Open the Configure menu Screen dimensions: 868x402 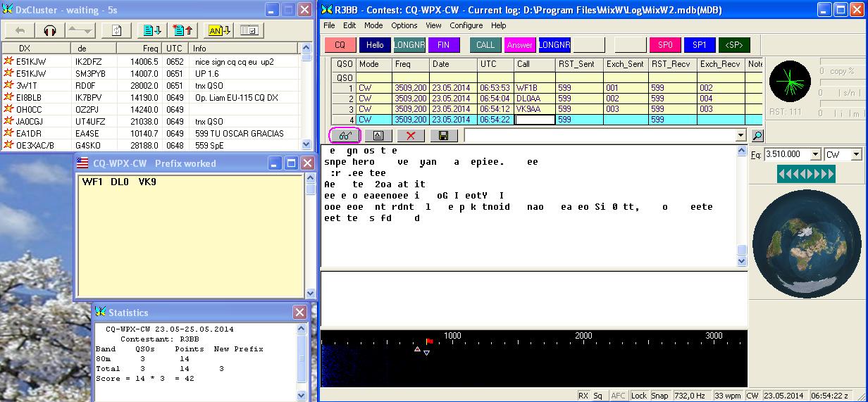[x=466, y=25]
